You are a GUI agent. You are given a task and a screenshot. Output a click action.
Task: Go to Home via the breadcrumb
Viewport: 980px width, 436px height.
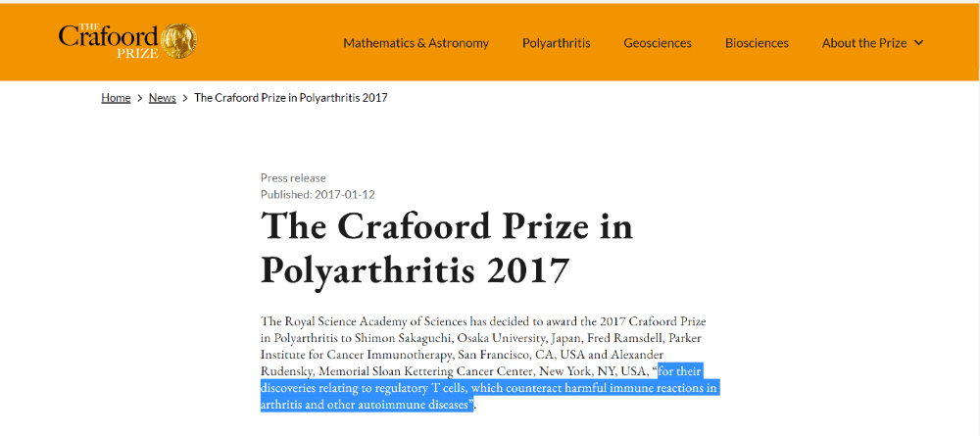pyautogui.click(x=116, y=98)
